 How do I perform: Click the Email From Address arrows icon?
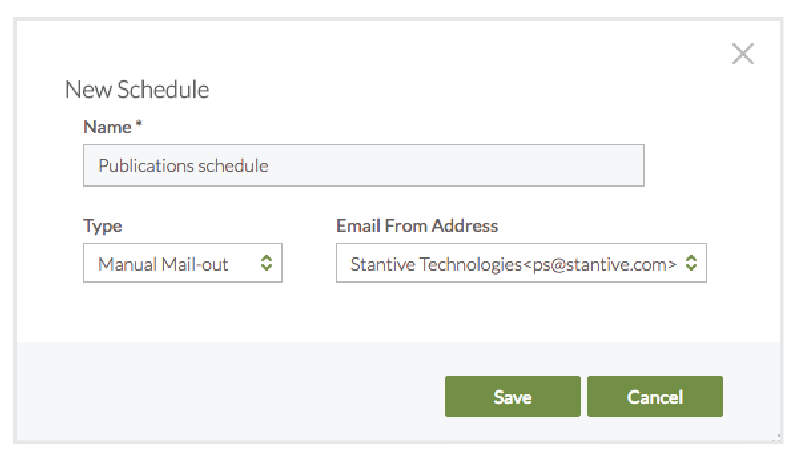(691, 265)
